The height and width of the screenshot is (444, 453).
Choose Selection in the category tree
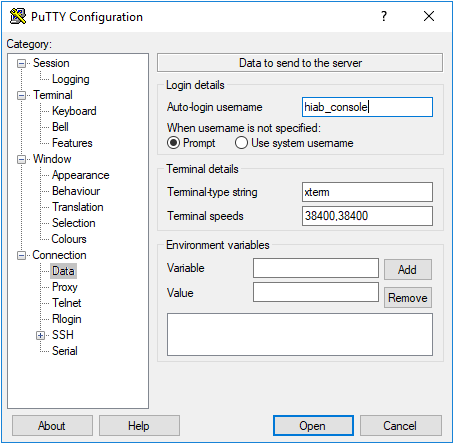point(74,223)
